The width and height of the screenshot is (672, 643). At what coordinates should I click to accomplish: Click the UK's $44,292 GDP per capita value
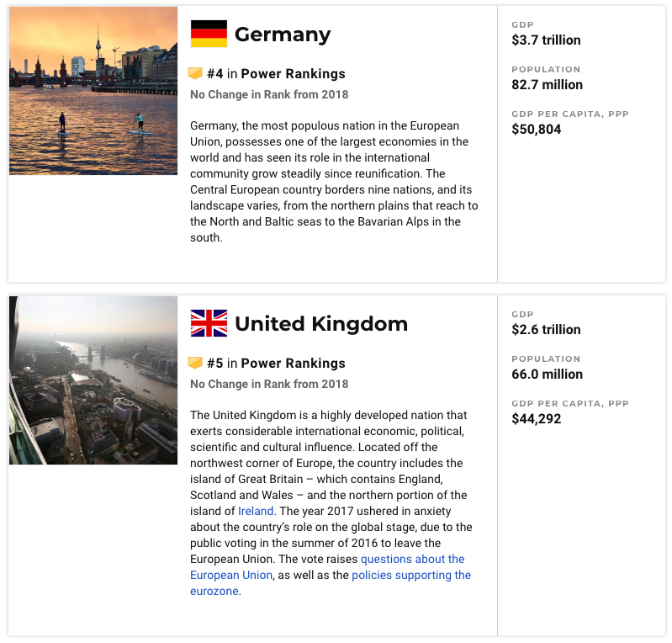536,419
